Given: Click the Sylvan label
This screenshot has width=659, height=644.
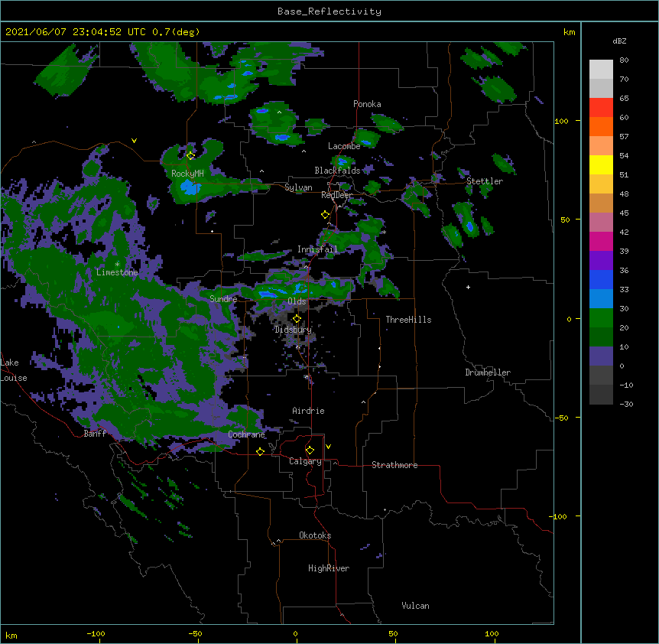Looking at the screenshot, I should coord(298,187).
